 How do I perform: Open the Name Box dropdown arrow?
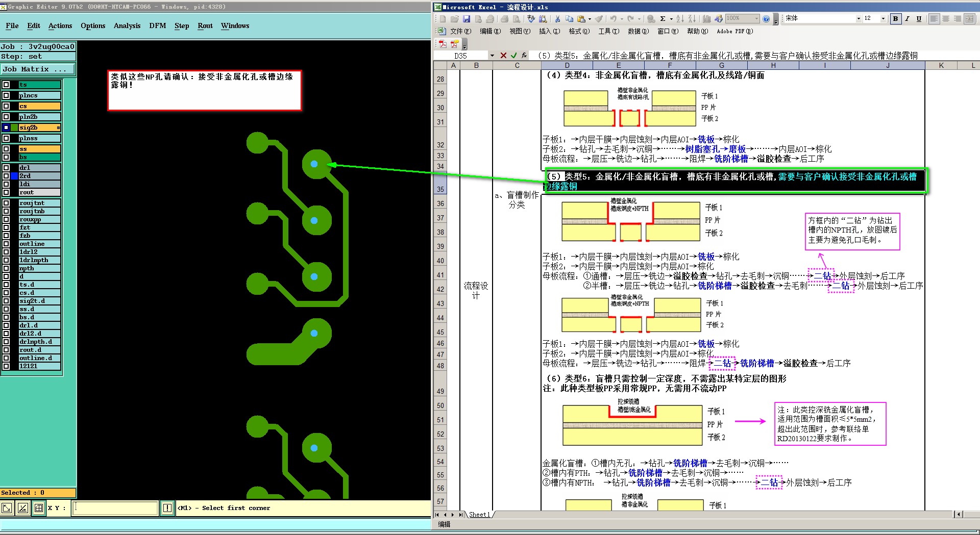pyautogui.click(x=492, y=56)
